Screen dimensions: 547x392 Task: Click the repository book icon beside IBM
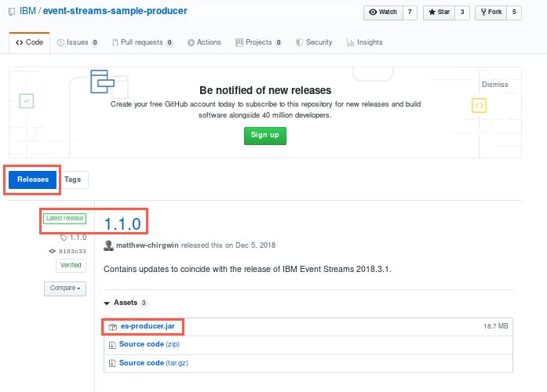point(12,12)
